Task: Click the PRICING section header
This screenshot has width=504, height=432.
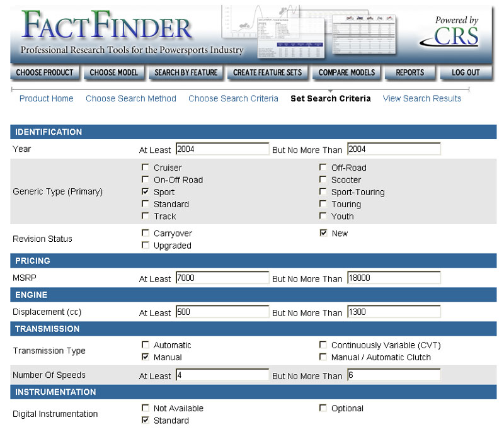Action: 253,261
